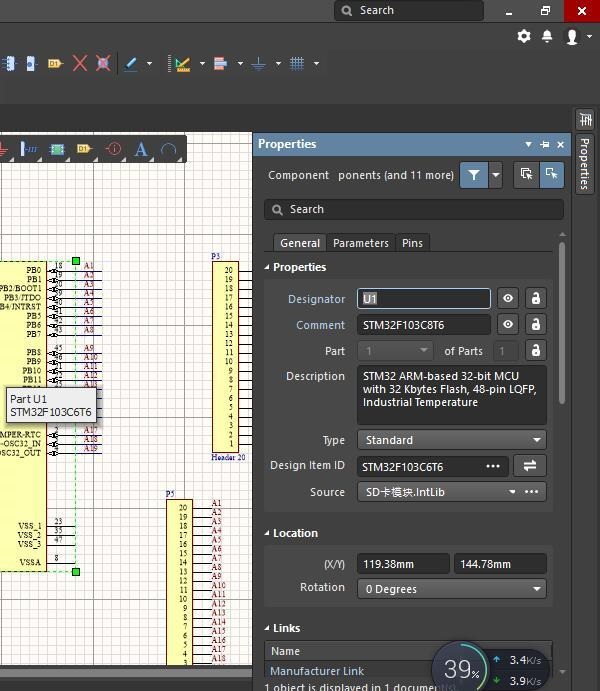Toggle Designator visibility eye icon
600x691 pixels.
pos(508,299)
